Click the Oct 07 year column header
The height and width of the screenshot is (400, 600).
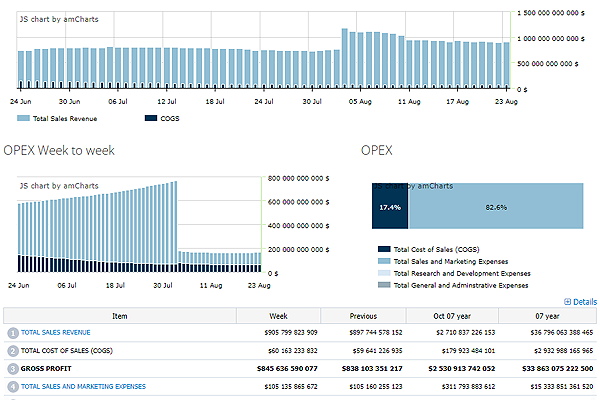coord(454,314)
